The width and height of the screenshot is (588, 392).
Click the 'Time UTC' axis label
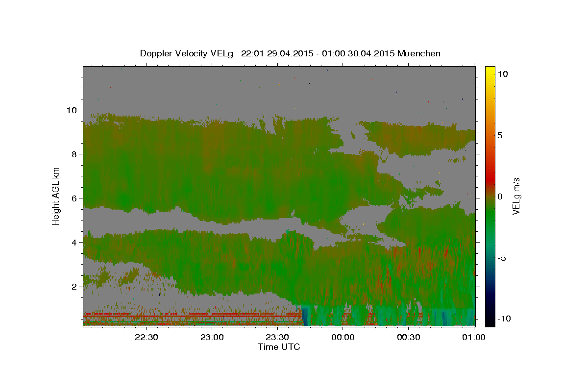point(279,347)
